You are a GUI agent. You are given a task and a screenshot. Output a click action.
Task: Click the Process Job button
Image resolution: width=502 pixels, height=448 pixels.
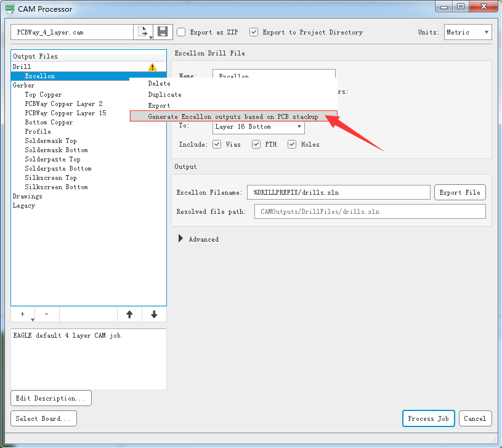[x=428, y=418]
